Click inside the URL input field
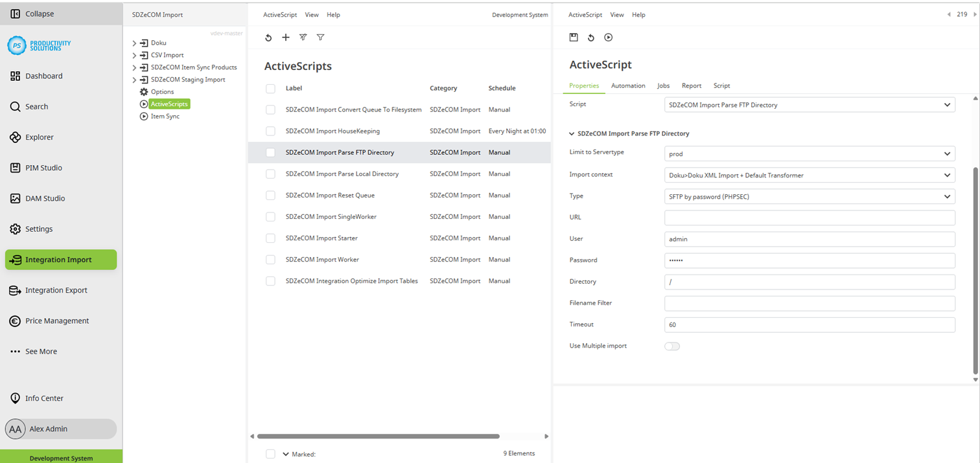Viewport: 980px width, 463px height. (809, 218)
